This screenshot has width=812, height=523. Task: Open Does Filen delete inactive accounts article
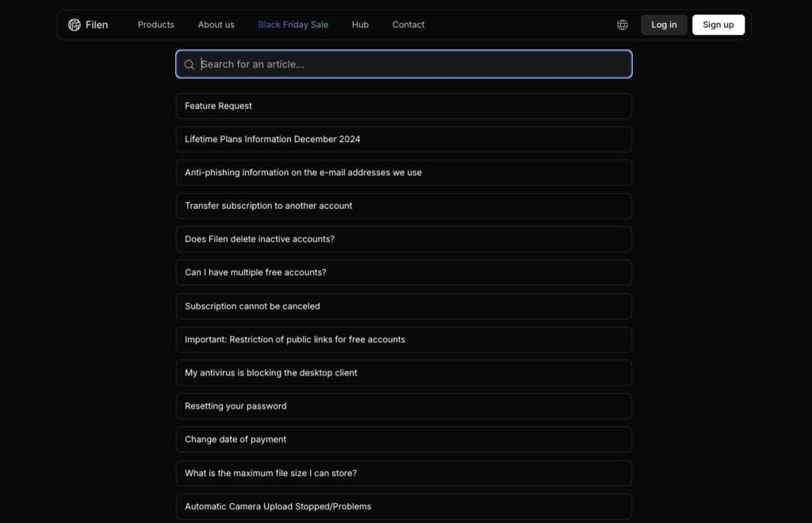point(403,239)
